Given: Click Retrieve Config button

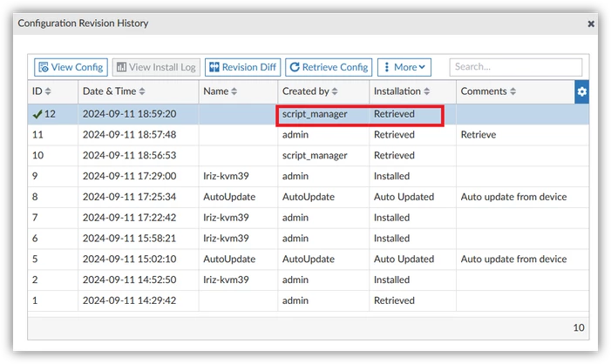Looking at the screenshot, I should (x=329, y=67).
